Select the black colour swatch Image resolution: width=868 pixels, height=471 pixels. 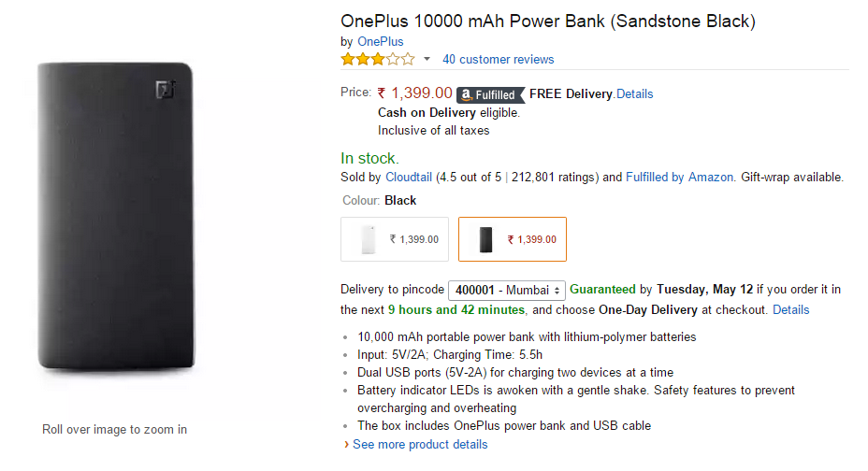click(513, 239)
